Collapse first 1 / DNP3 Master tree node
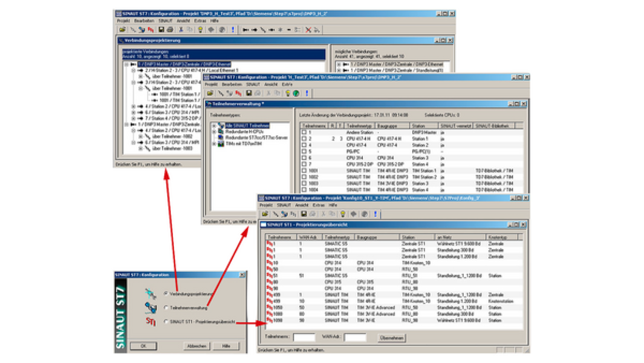The width and height of the screenshot is (644, 363). coord(126,65)
